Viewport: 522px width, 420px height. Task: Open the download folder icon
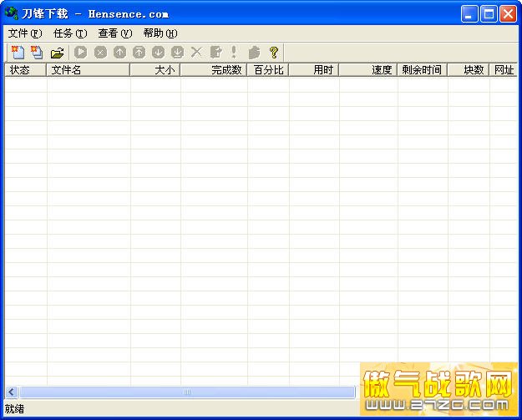(x=57, y=53)
